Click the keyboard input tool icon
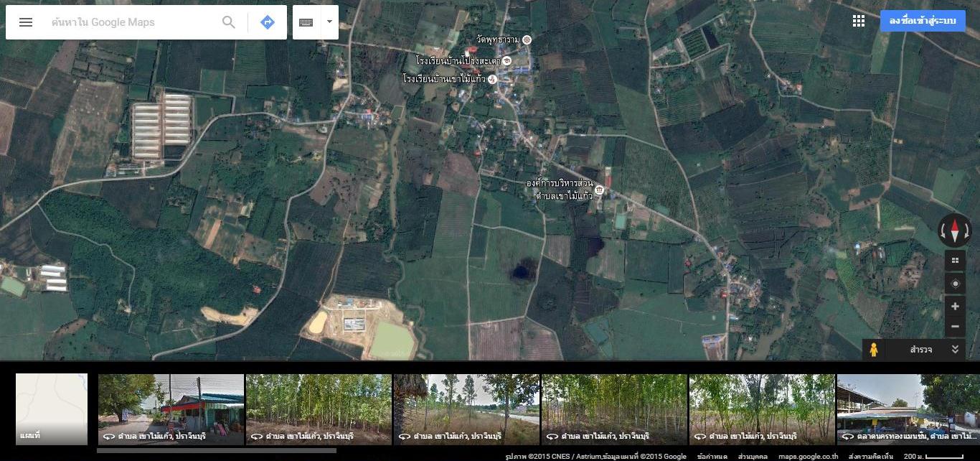This screenshot has width=980, height=461. [x=306, y=22]
